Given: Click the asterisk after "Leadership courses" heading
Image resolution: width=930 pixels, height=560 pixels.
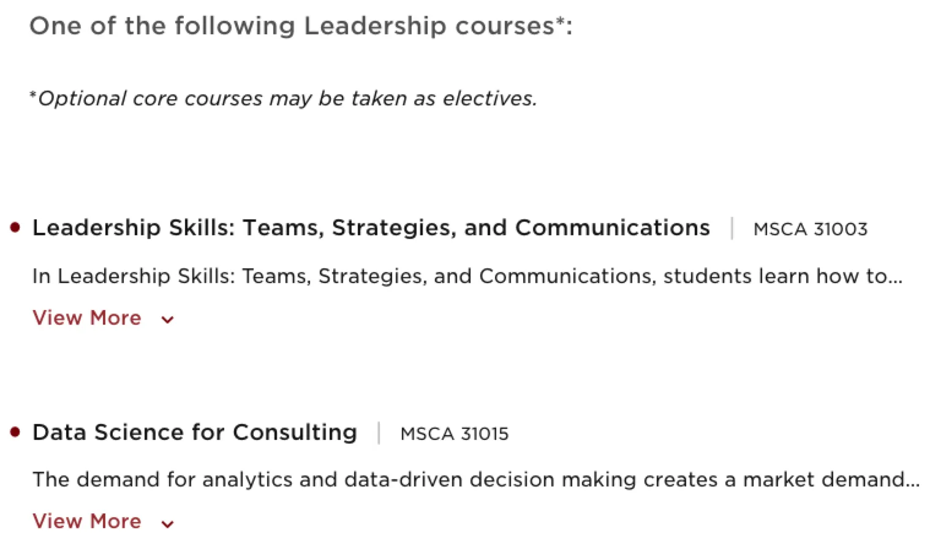Looking at the screenshot, I should point(560,22).
